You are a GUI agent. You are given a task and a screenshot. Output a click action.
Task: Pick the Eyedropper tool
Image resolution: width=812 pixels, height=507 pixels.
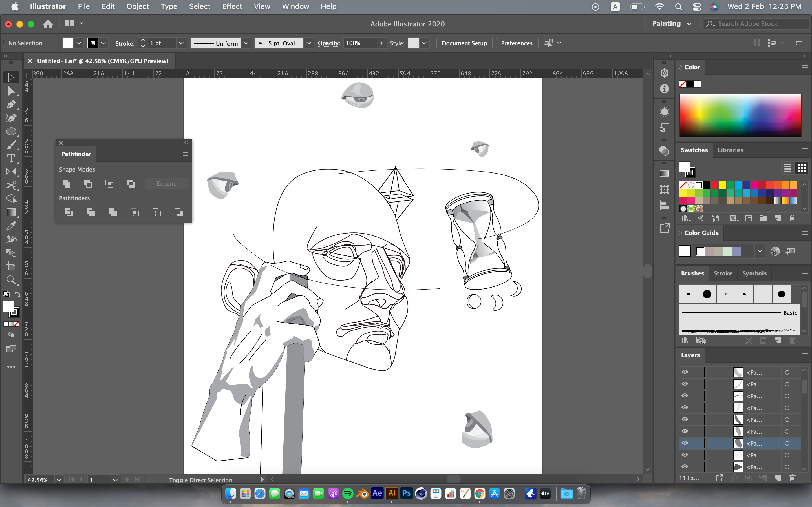[11, 226]
